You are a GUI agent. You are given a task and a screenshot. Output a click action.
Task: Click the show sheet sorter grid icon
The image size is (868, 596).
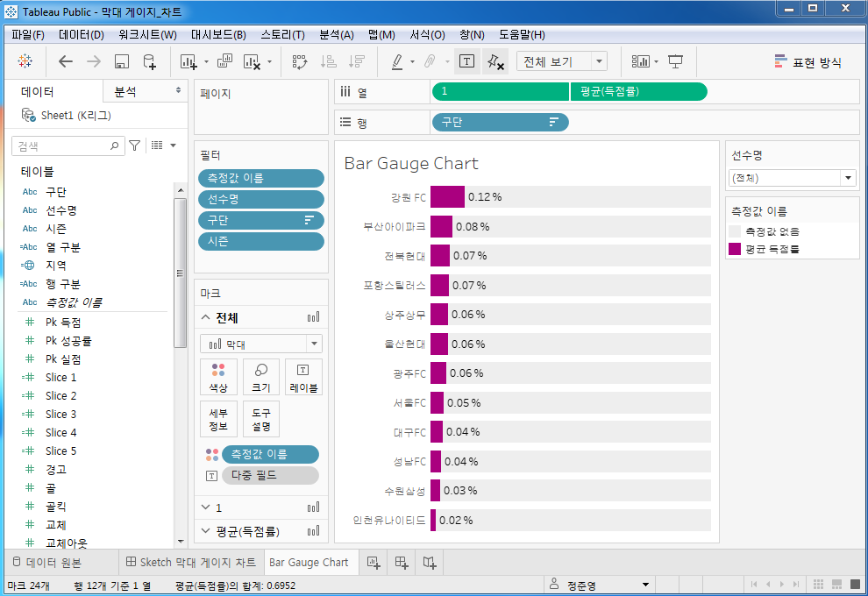pyautogui.click(x=818, y=584)
